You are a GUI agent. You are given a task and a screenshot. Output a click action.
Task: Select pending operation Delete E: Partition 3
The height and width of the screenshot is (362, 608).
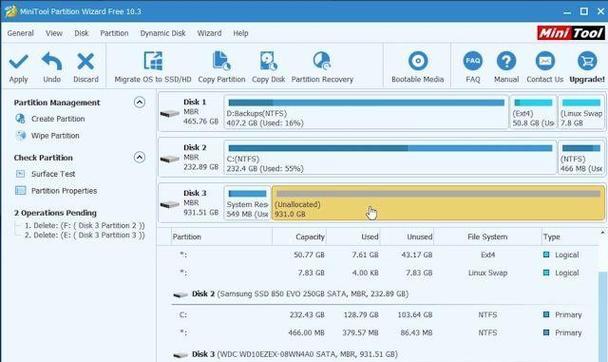[85, 235]
